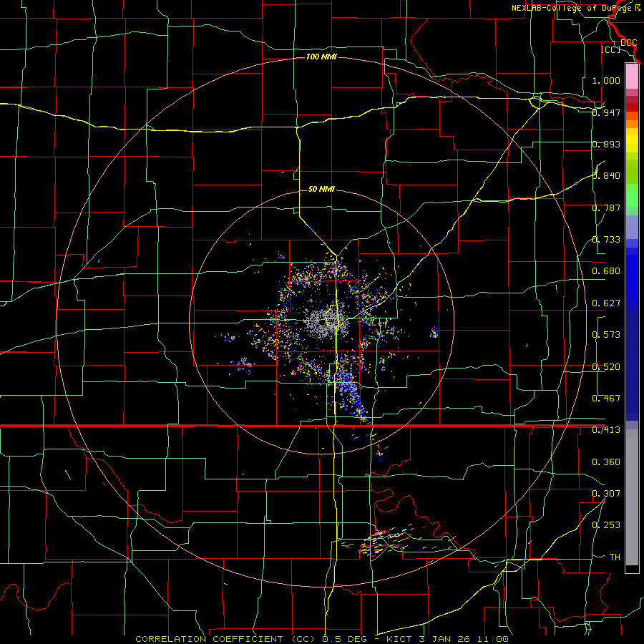Viewport: 644px width, 644px height.
Task: Select the 0.627 scale label
Action: 606,303
